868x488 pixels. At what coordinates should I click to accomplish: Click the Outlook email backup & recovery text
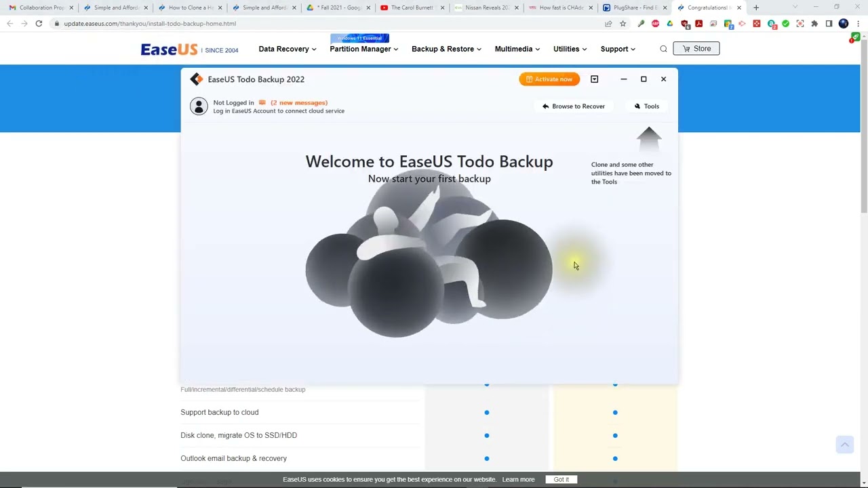[234, 458]
